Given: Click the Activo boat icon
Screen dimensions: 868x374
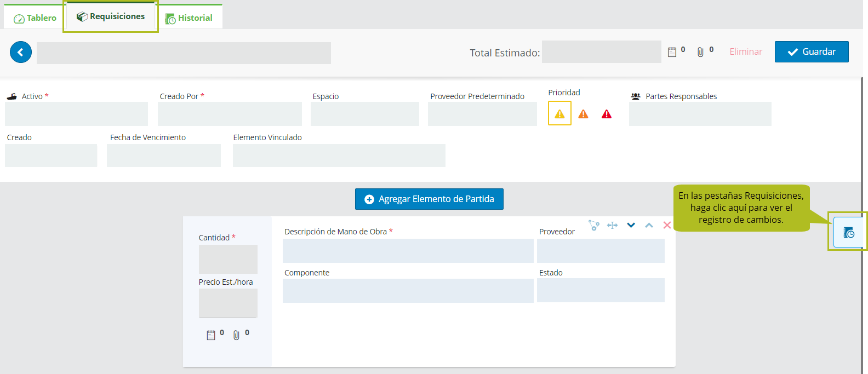Looking at the screenshot, I should pos(12,96).
